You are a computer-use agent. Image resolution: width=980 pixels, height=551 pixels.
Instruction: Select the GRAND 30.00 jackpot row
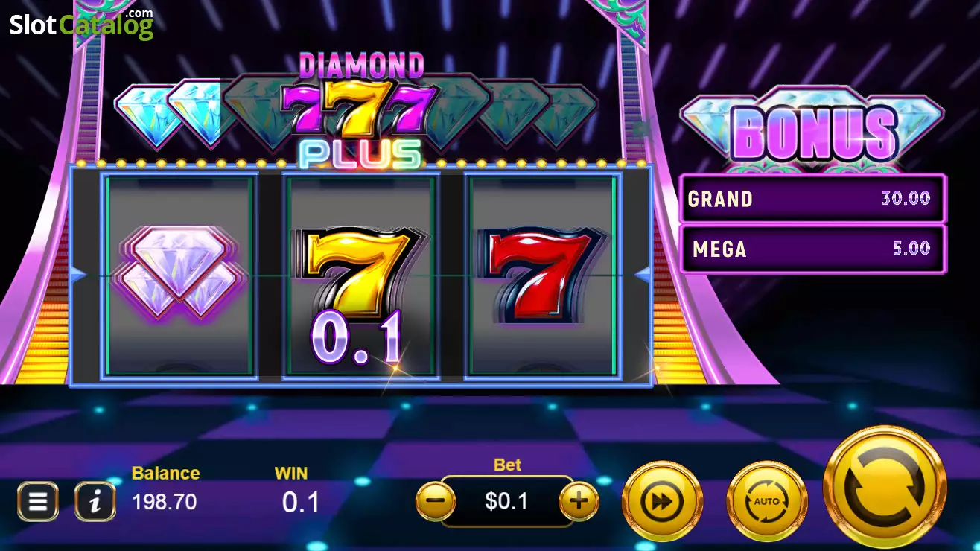click(x=812, y=199)
